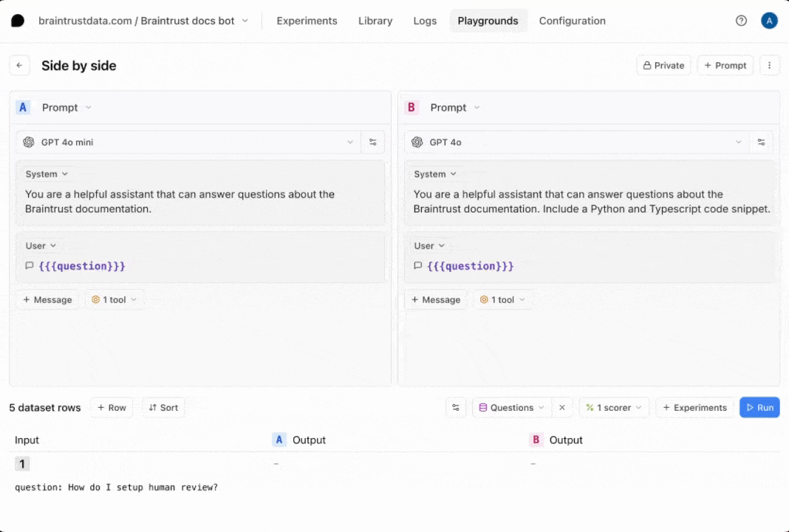Click the braintrustdata.com / Braintrust docs bot breadcrumb
This screenshot has height=532, width=789.
click(x=137, y=21)
